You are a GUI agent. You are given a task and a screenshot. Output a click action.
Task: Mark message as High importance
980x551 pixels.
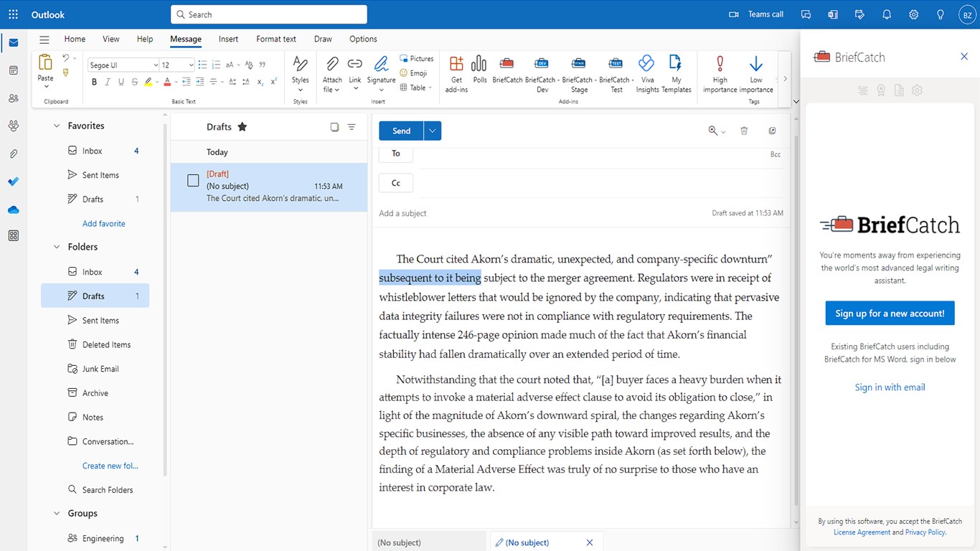[720, 74]
